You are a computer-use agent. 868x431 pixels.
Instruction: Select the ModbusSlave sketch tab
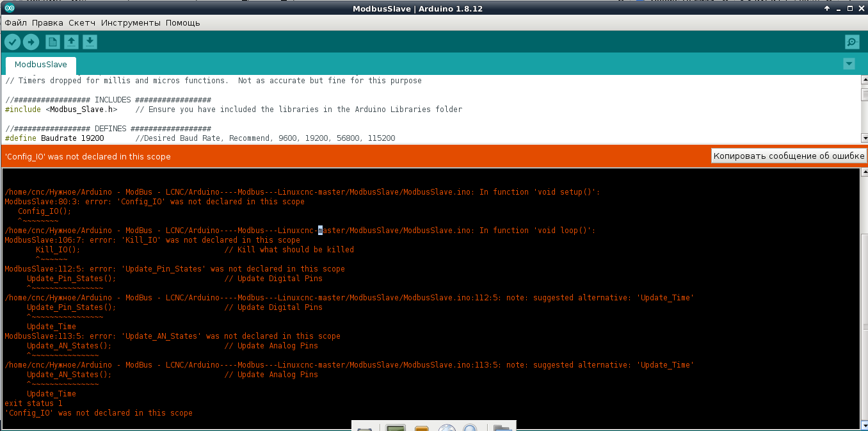[41, 65]
